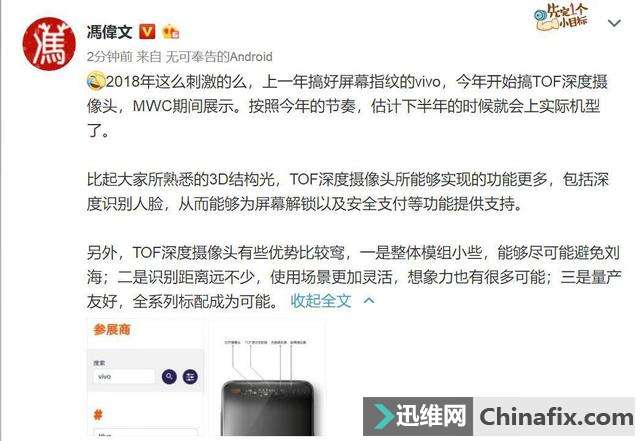Click the 迅维网 watermark logo
The image size is (640, 441).
point(418,416)
